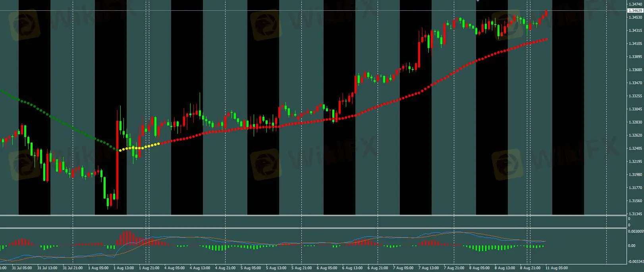The image size is (644, 272).
Task: Click the 31 Jul 13:00 time label
Action: [x=47, y=268]
